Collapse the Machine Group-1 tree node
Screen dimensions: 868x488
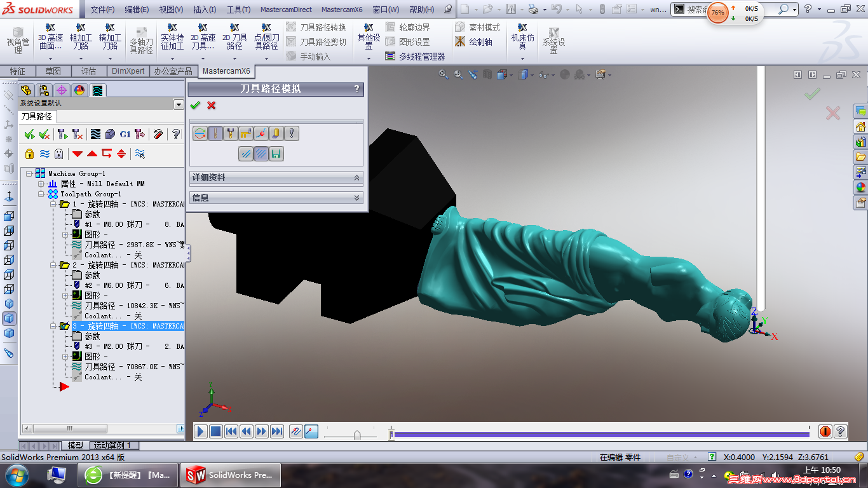point(29,173)
